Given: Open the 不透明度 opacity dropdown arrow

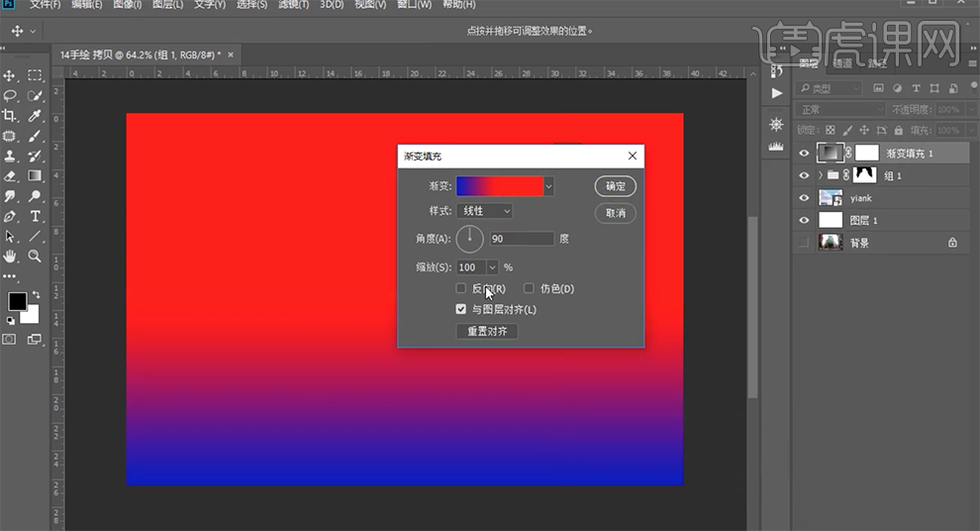Looking at the screenshot, I should coord(971,109).
